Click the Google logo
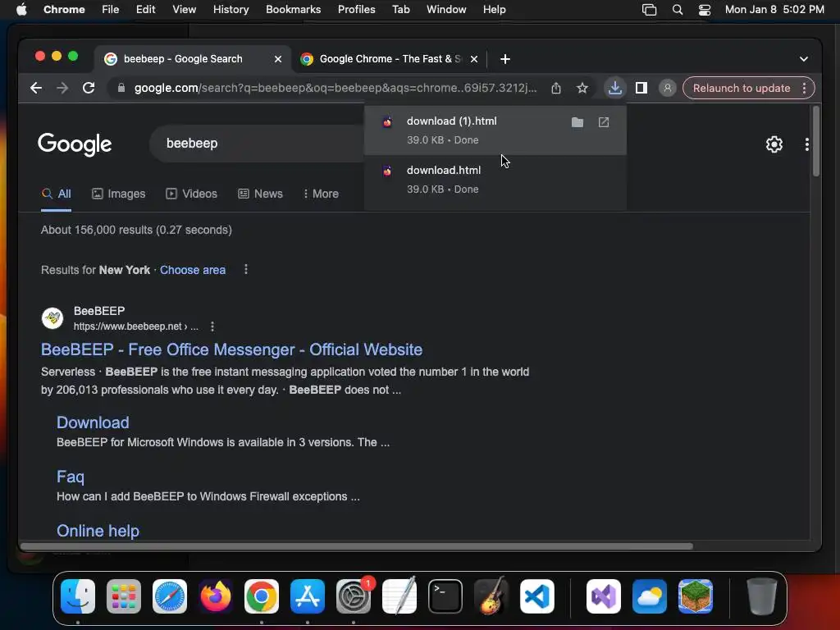Screen dimensions: 840x630 coord(75,144)
